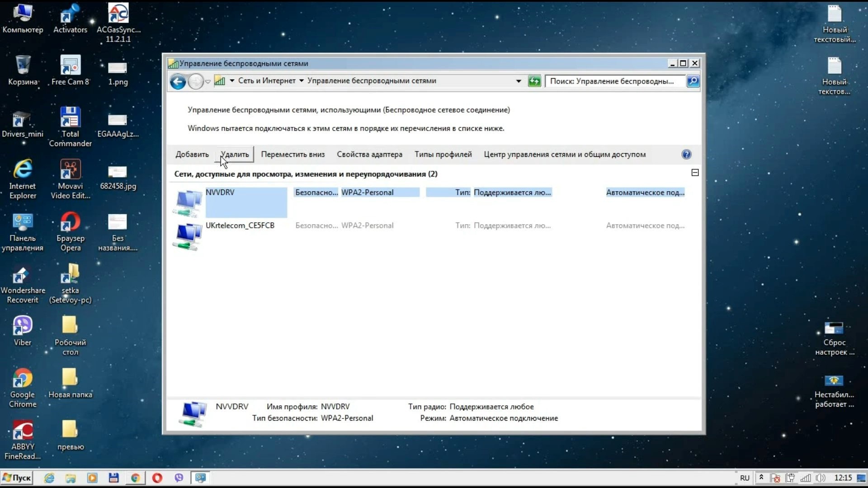Screen dimensions: 868x488
Task: Click the refresh icon beside address bar
Action: (534, 81)
